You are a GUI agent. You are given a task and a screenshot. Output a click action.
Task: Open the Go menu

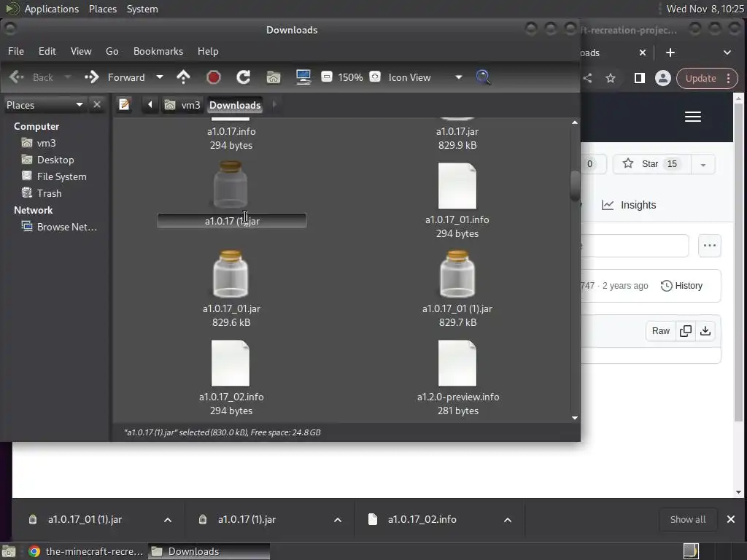click(112, 51)
